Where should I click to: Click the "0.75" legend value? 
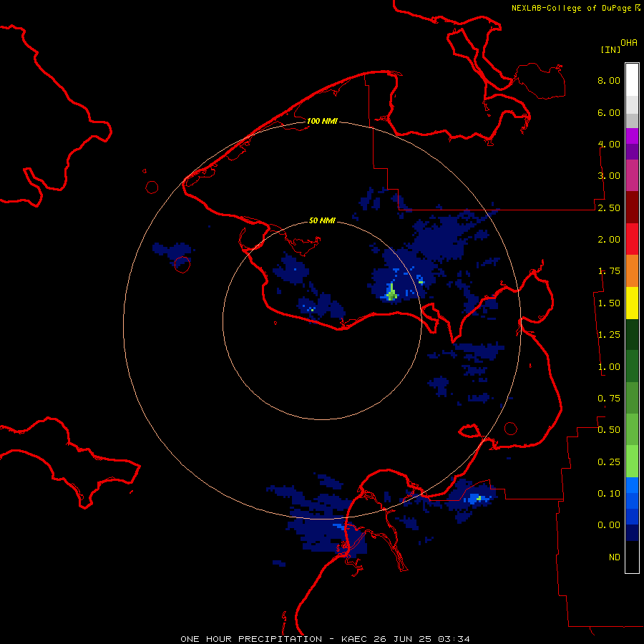pos(609,399)
